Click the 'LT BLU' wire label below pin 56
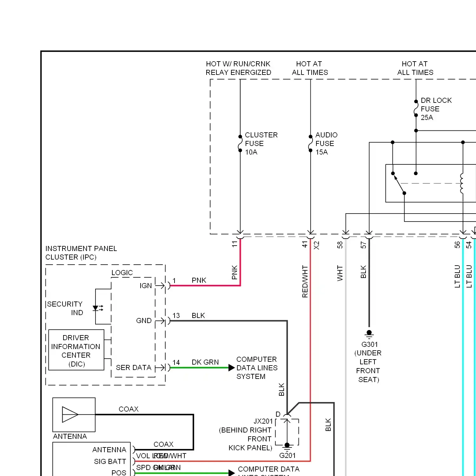476x476 pixels. coord(457,276)
